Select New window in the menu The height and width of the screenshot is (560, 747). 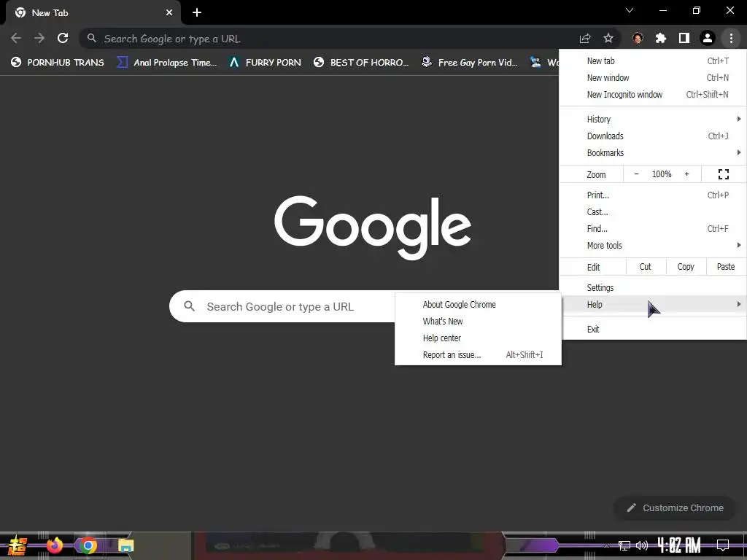click(653, 77)
